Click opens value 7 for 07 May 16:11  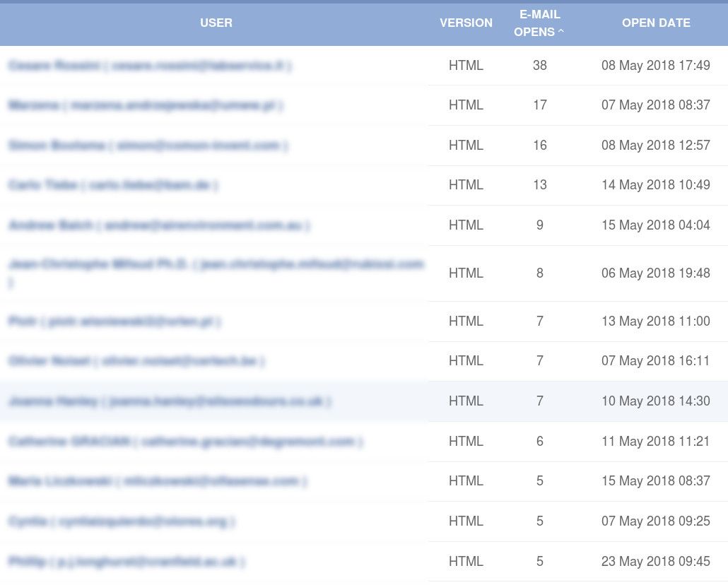click(539, 361)
